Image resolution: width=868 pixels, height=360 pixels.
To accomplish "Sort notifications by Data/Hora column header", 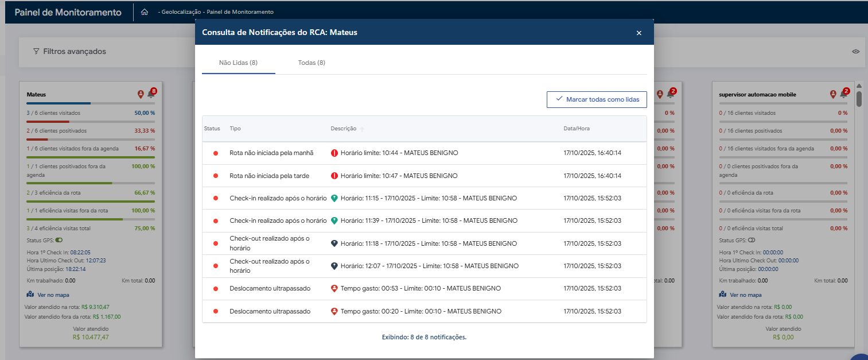I will coord(576,129).
